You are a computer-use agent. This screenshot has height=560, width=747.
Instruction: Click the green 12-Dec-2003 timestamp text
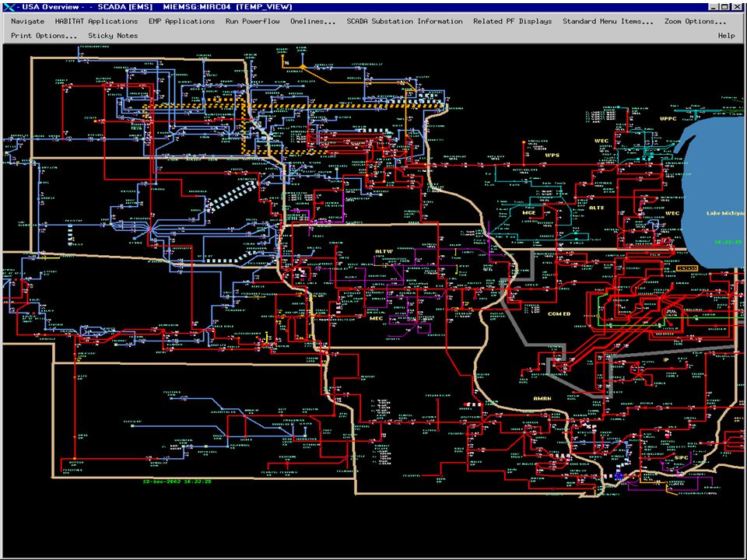(x=177, y=481)
